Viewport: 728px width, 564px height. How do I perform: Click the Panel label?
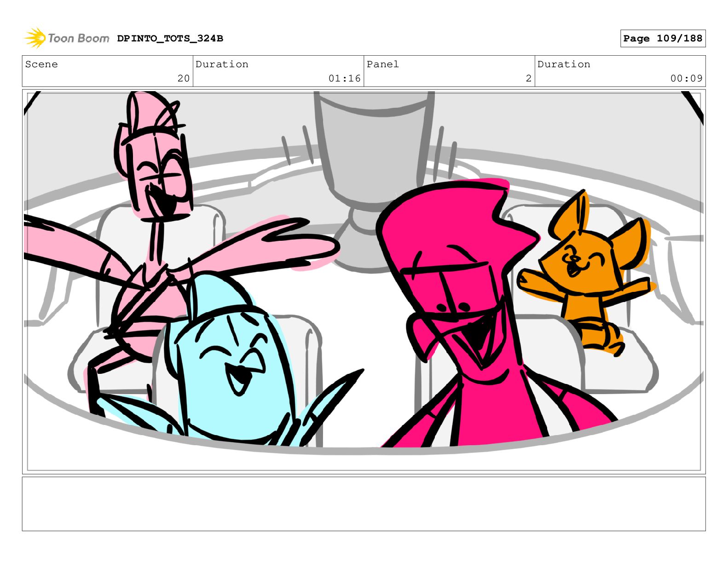[x=383, y=64]
